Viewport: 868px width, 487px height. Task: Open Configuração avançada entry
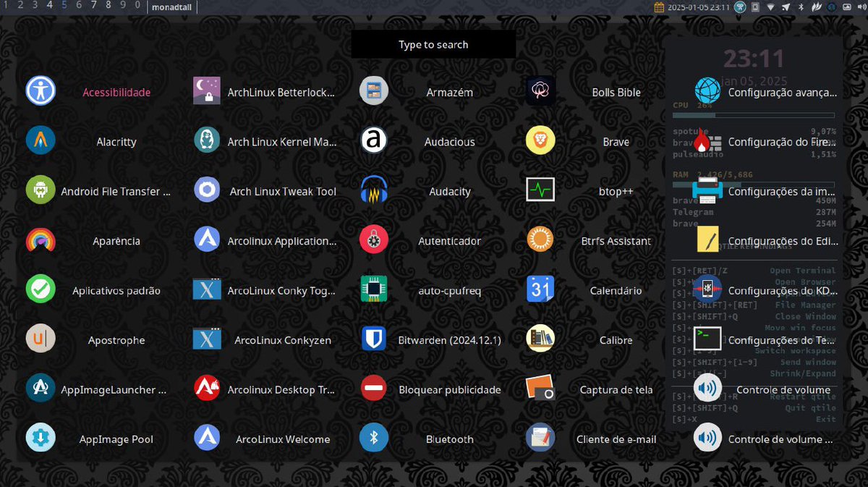(x=707, y=92)
